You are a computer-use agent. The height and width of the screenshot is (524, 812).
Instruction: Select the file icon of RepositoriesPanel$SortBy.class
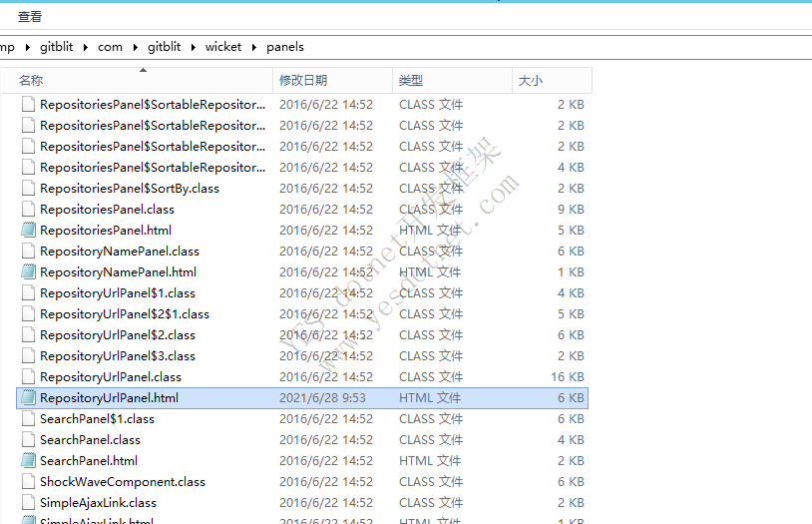click(x=29, y=189)
